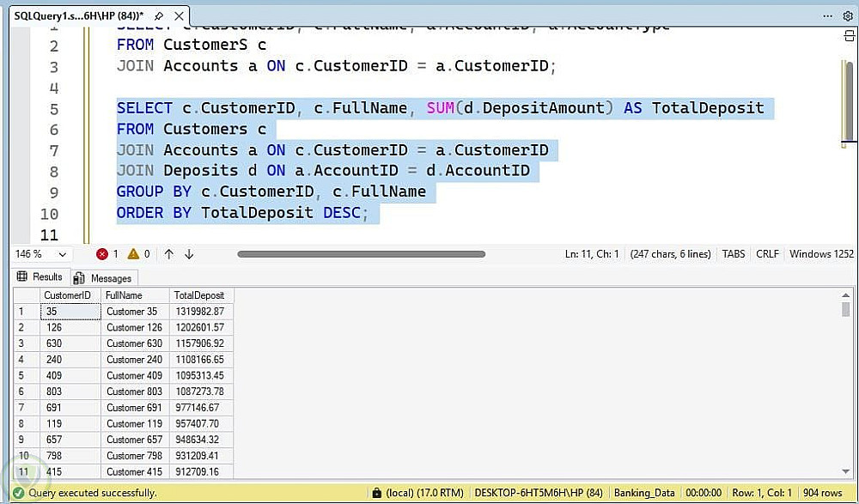Select CustomerID cell 691
This screenshot has height=504, width=859.
[x=70, y=408]
